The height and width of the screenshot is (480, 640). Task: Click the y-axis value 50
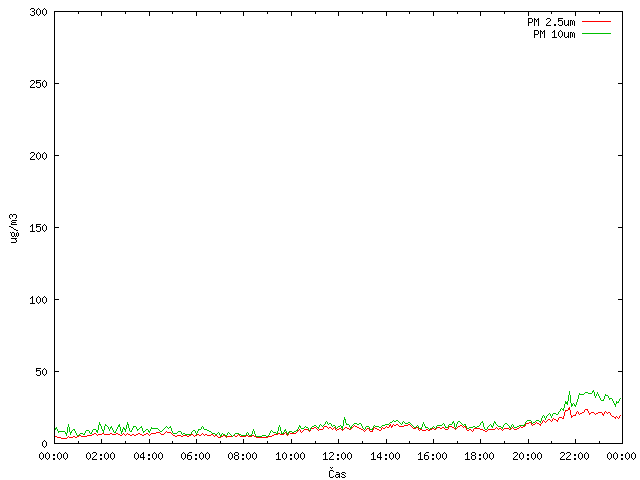pyautogui.click(x=41, y=372)
